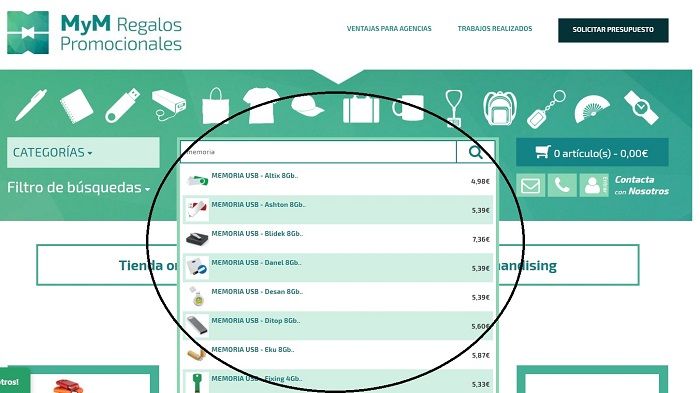Click the phone contact icon

(562, 185)
